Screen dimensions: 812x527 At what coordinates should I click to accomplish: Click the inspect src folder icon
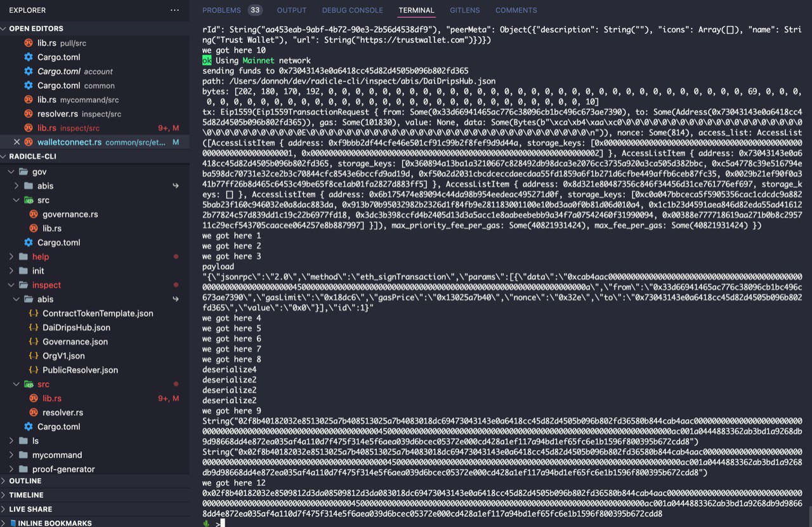[x=29, y=384]
